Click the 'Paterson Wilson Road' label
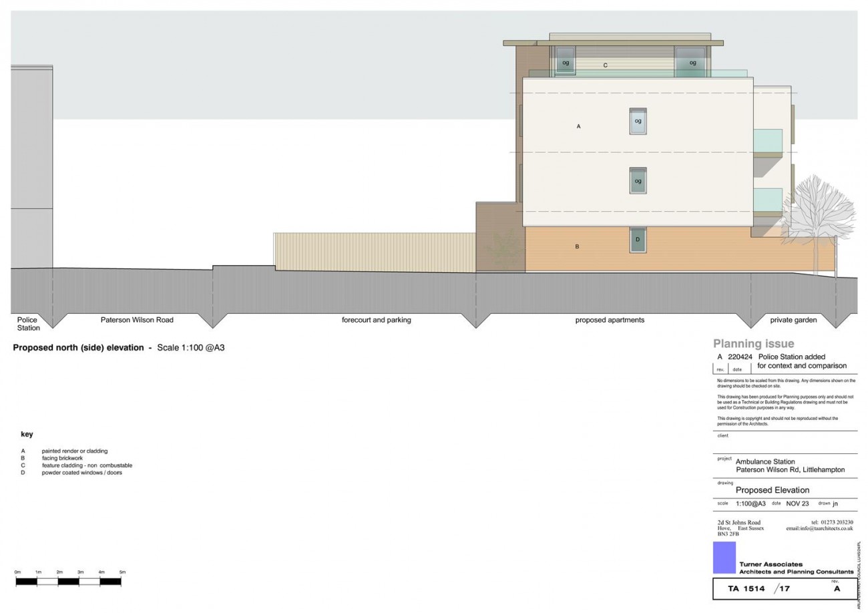The width and height of the screenshot is (868, 613). [x=138, y=319]
